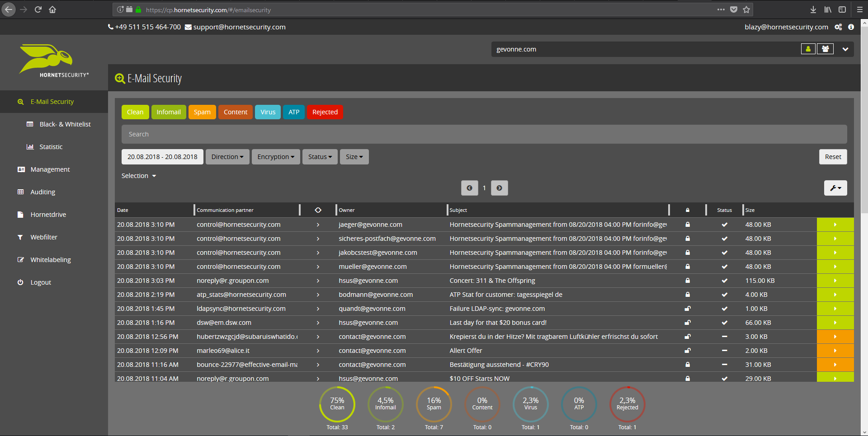Expand the Encryption filter dropdown
Screen dimensions: 868x436
[x=275, y=157]
